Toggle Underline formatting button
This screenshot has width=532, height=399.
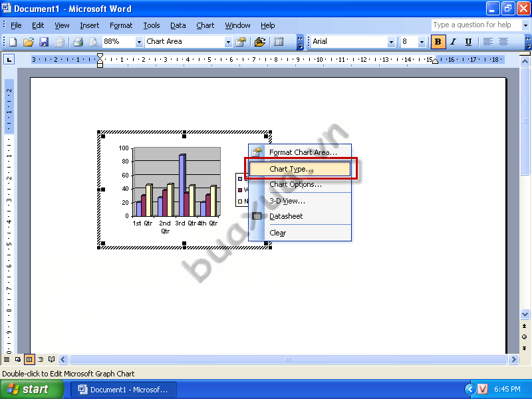click(x=469, y=42)
